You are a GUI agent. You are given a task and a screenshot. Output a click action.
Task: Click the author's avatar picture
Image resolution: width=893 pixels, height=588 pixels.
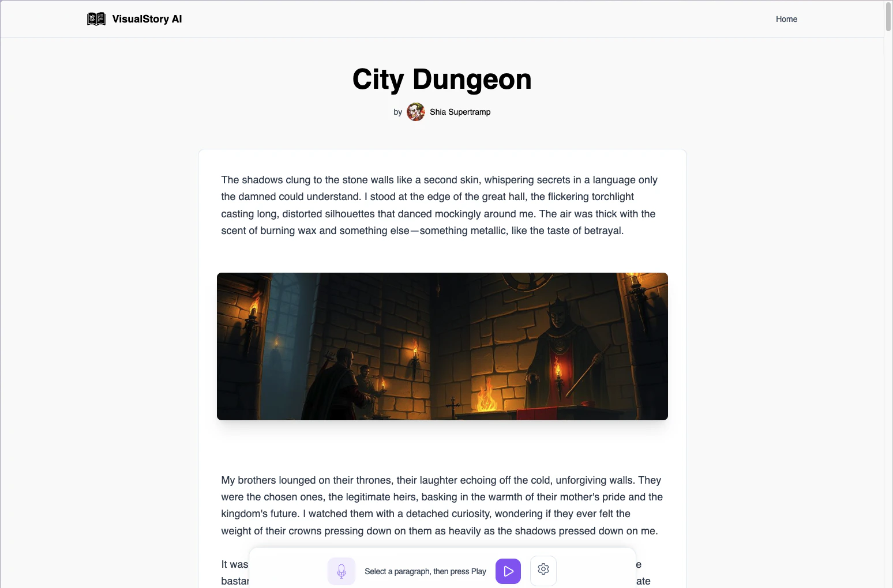click(x=415, y=112)
